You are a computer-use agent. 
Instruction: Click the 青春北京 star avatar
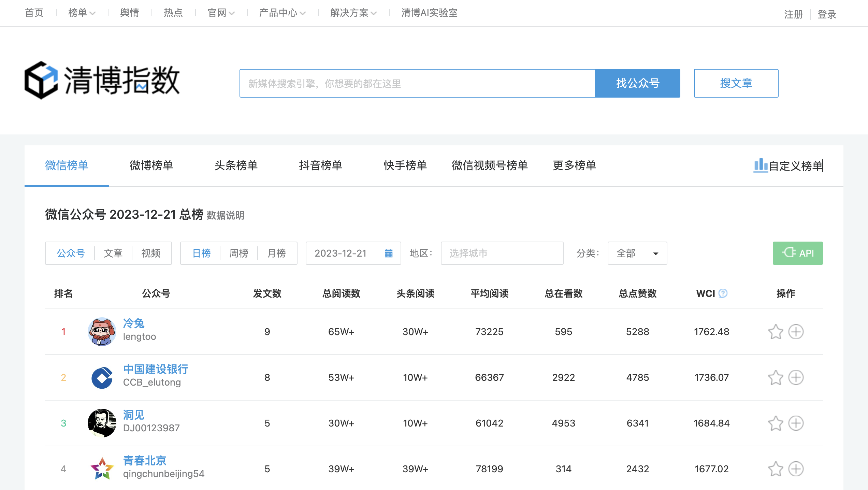tap(102, 469)
